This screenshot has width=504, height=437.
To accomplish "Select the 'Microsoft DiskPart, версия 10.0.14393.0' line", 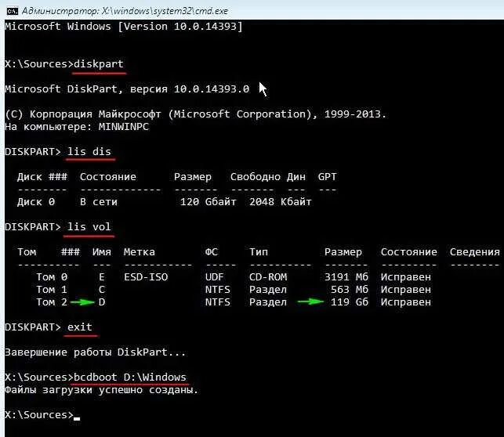I will pyautogui.click(x=127, y=89).
